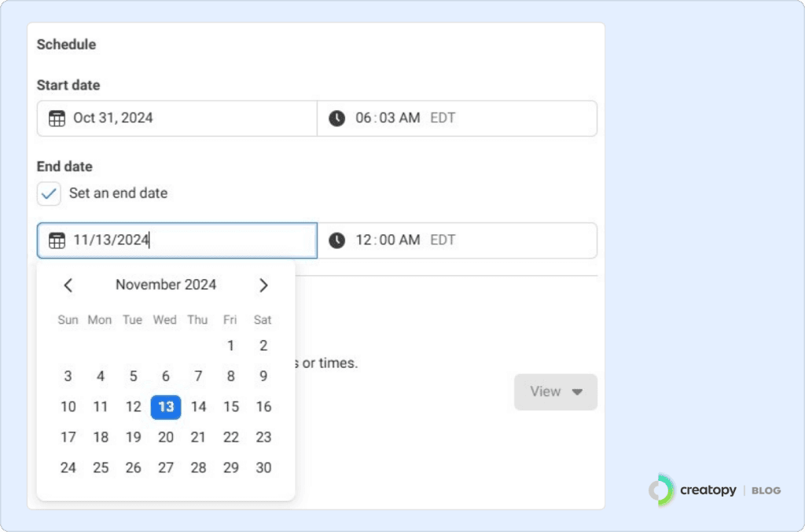Screen dimensions: 805x532
Task: Select November 1 in the calendar
Action: coord(230,346)
